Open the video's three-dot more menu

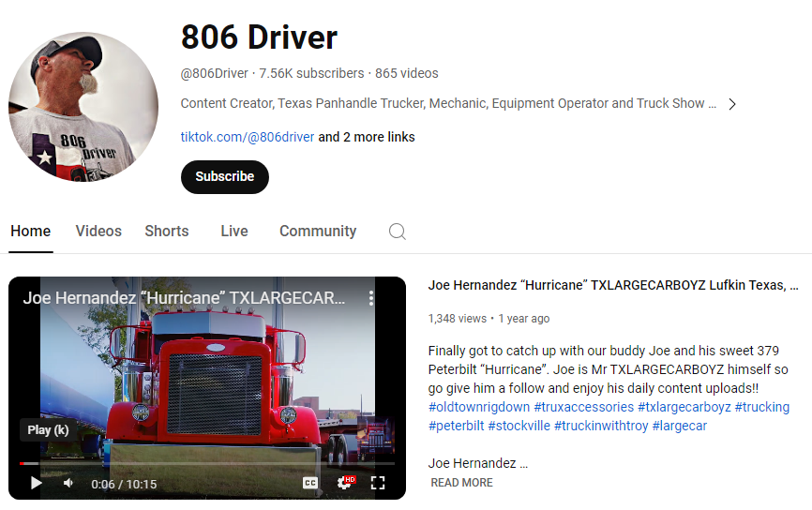[x=370, y=298]
